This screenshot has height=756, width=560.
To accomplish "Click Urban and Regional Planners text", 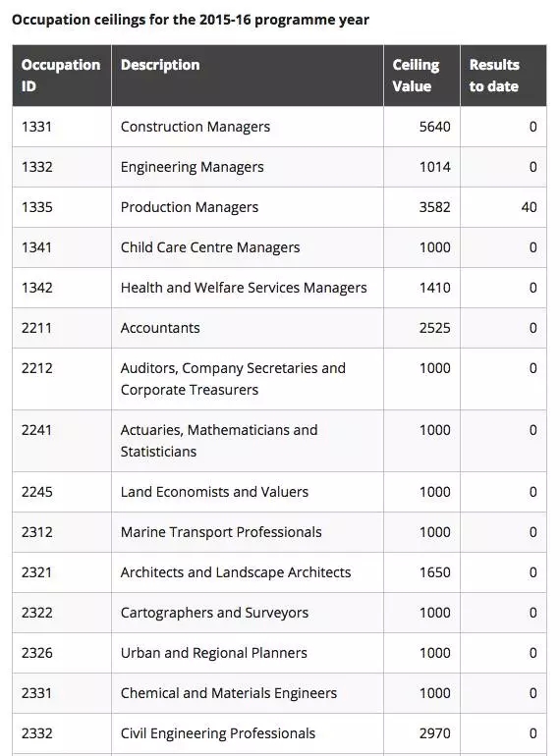I will click(x=213, y=653).
